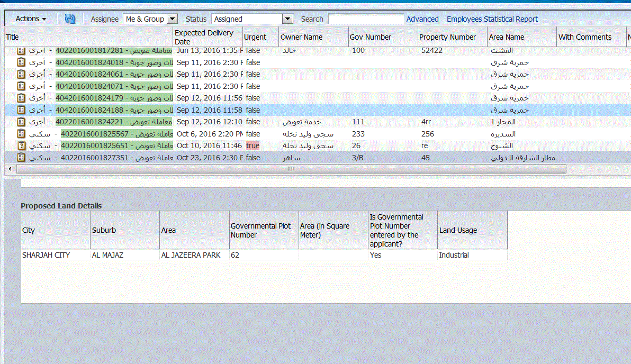Image resolution: width=631 pixels, height=364 pixels.
Task: Click task icon for row 4022016001825651
Action: pos(21,145)
